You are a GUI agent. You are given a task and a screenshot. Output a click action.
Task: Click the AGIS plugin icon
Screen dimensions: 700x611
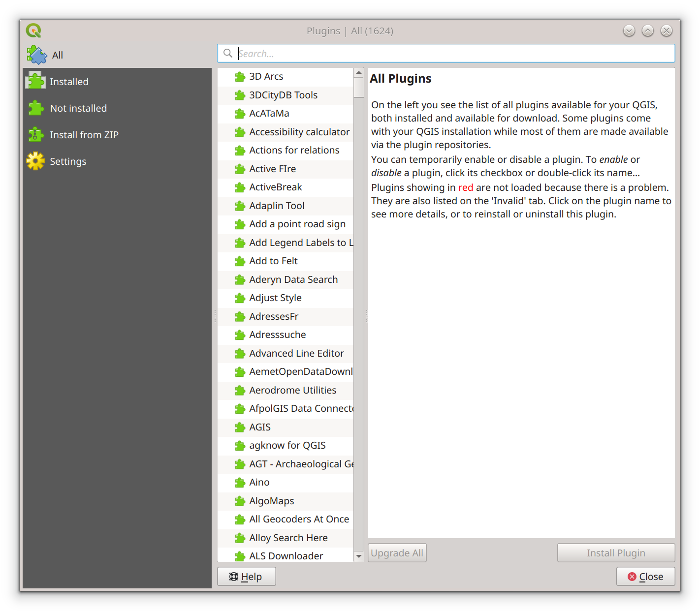tap(240, 427)
